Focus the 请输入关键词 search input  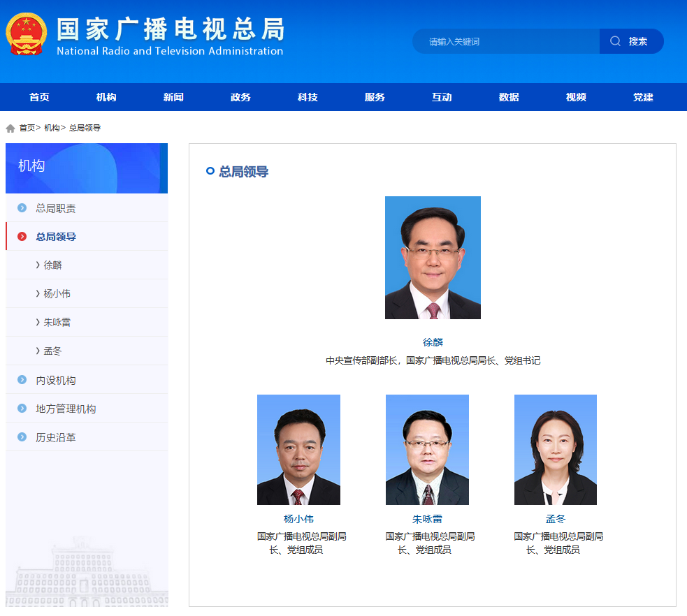click(506, 41)
